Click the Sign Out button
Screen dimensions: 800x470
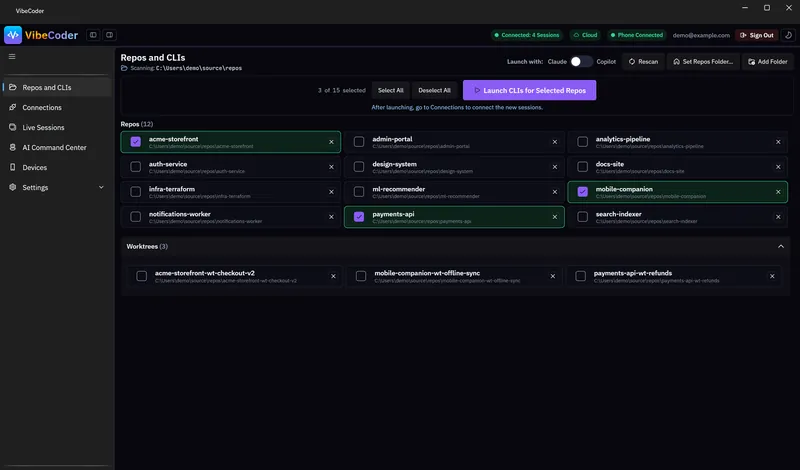point(756,35)
